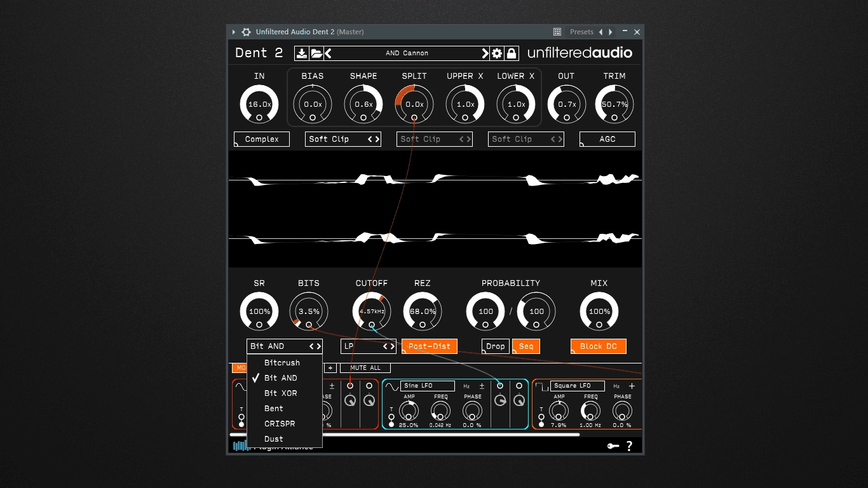Screen dimensions: 868x488
Task: Toggle the AGC button
Action: coord(607,139)
